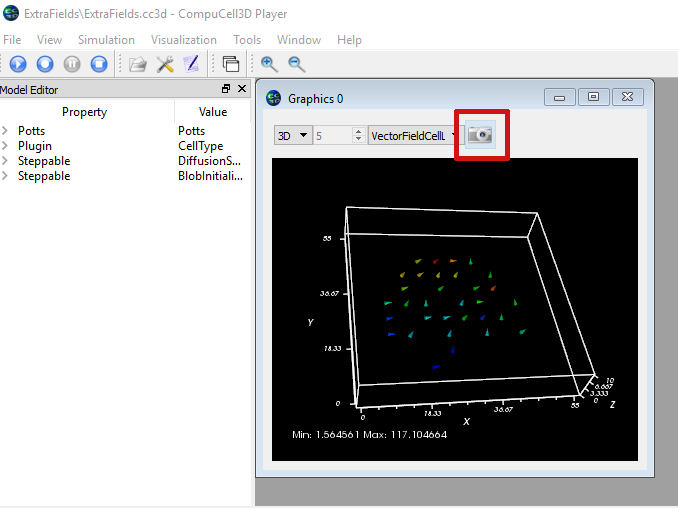Open the Visualization menu
This screenshot has width=678, height=508.
(x=184, y=40)
